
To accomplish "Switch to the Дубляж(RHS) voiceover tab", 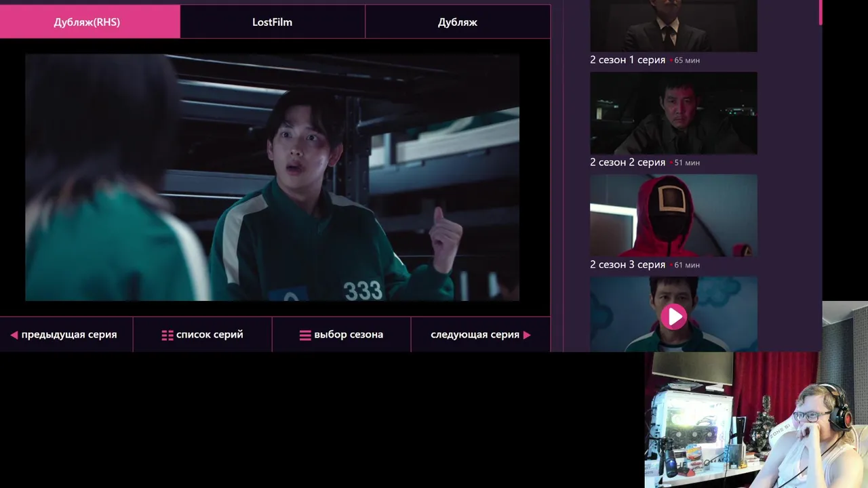I will pos(90,22).
